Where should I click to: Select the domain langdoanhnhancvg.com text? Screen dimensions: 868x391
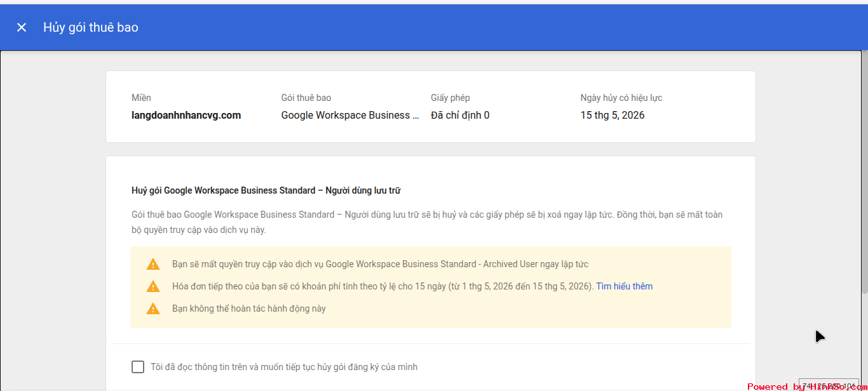(x=186, y=116)
